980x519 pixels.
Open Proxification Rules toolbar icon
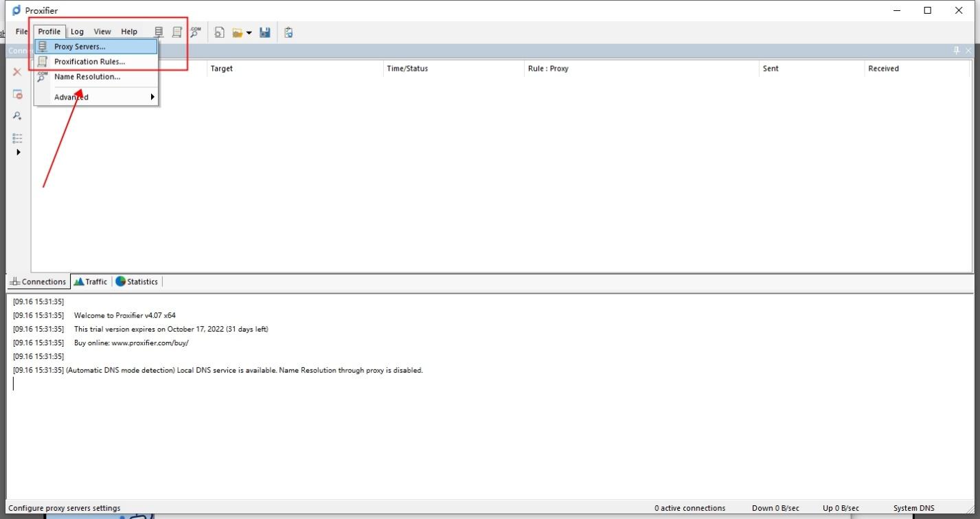click(177, 32)
